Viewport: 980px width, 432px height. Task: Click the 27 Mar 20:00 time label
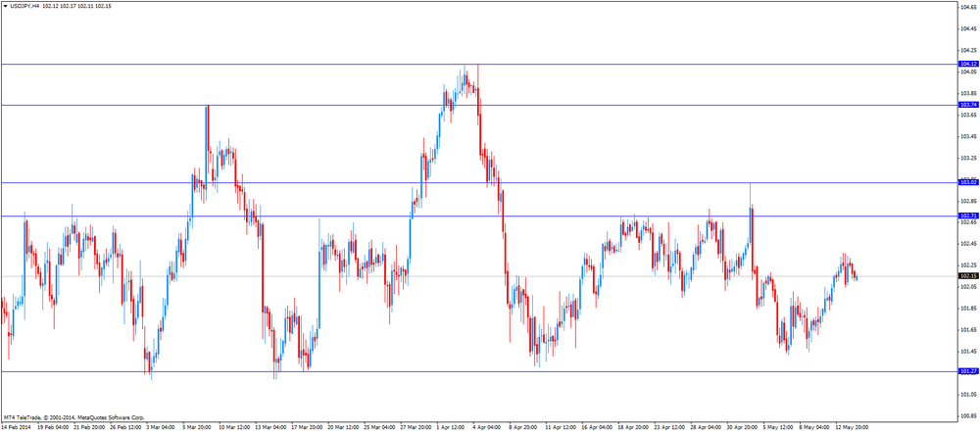tap(416, 428)
